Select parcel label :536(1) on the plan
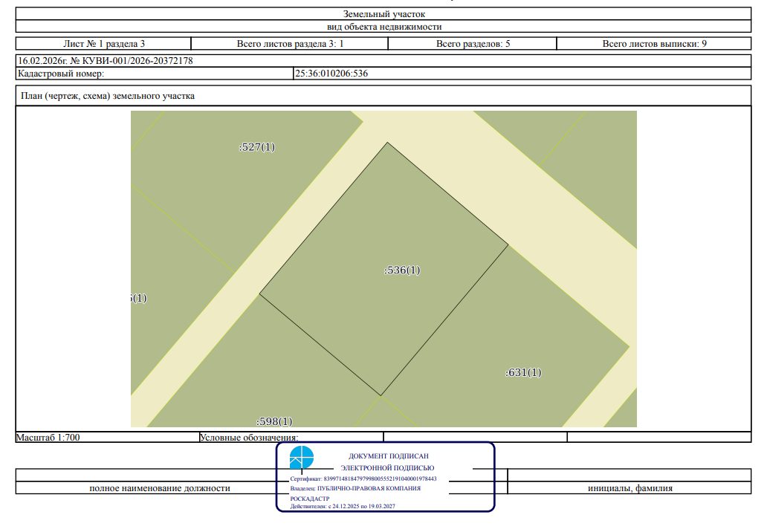This screenshot has height=532, width=767. [402, 270]
